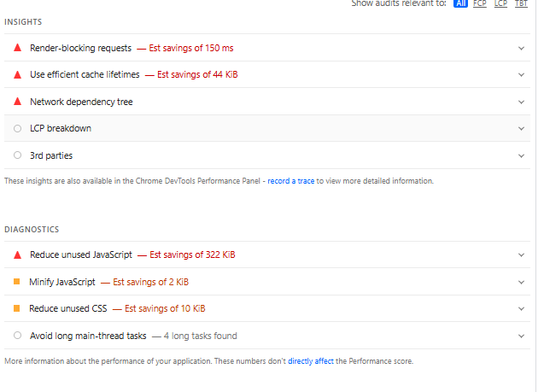Click the '3rd parties' title
Screen dimensions: 544x392
point(51,155)
